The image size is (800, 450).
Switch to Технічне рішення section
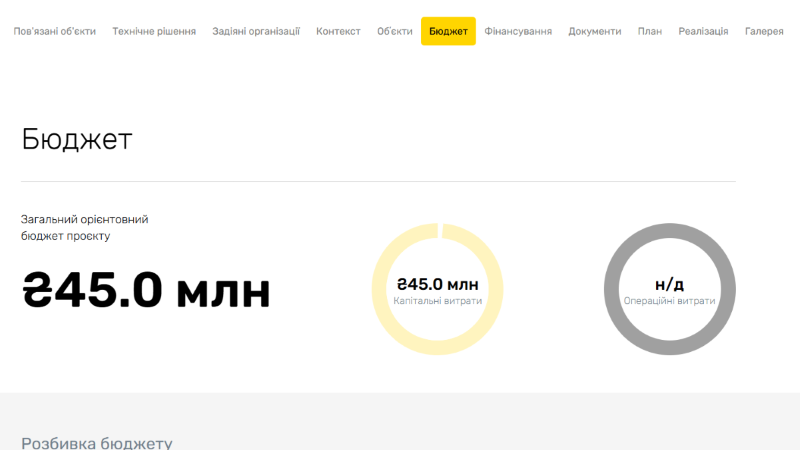(x=154, y=32)
